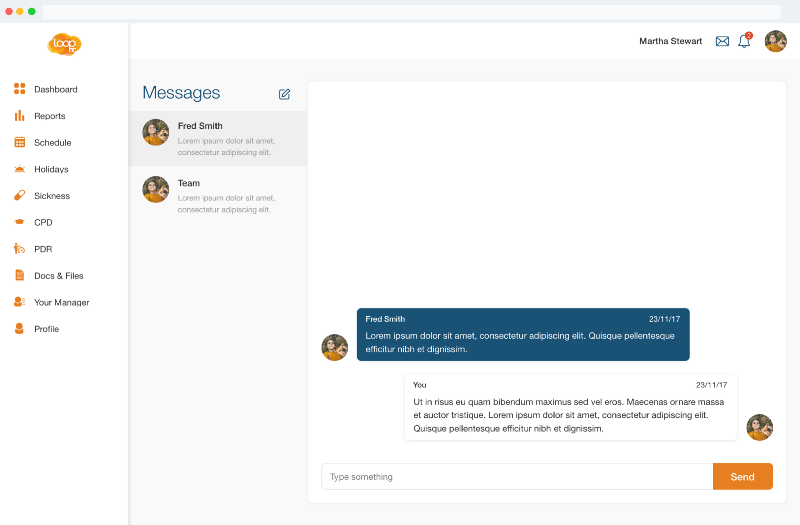Select the Schedule calendar icon
The image size is (800, 525).
pyautogui.click(x=19, y=142)
